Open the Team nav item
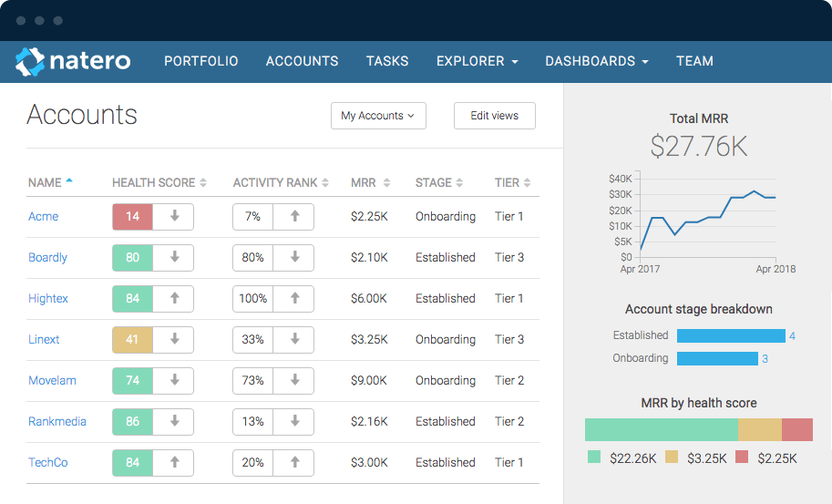The width and height of the screenshot is (832, 504). pos(694,62)
